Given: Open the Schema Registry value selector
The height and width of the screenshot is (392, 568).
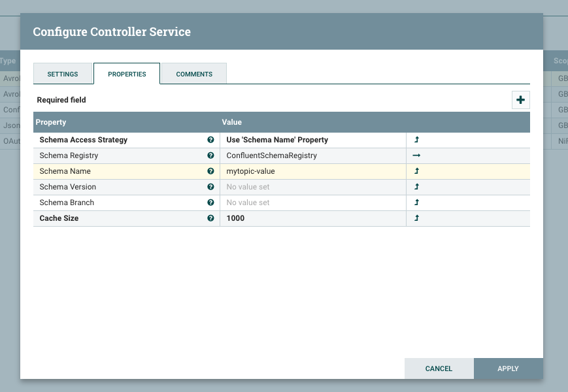Looking at the screenshot, I should point(312,155).
